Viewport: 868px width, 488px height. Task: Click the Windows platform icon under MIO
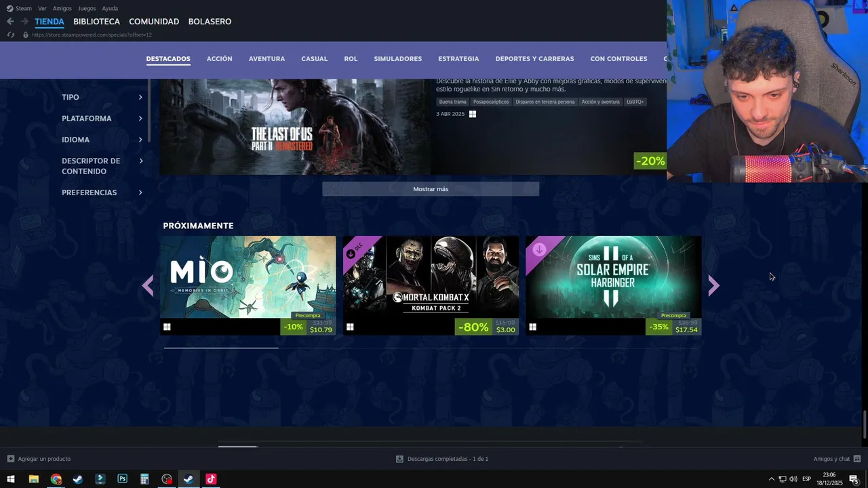[167, 327]
